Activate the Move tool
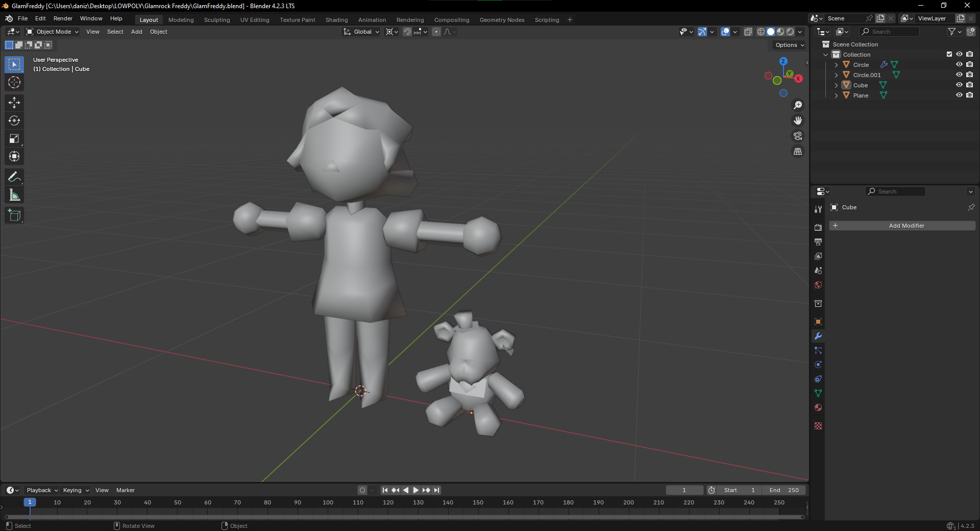 (x=14, y=103)
